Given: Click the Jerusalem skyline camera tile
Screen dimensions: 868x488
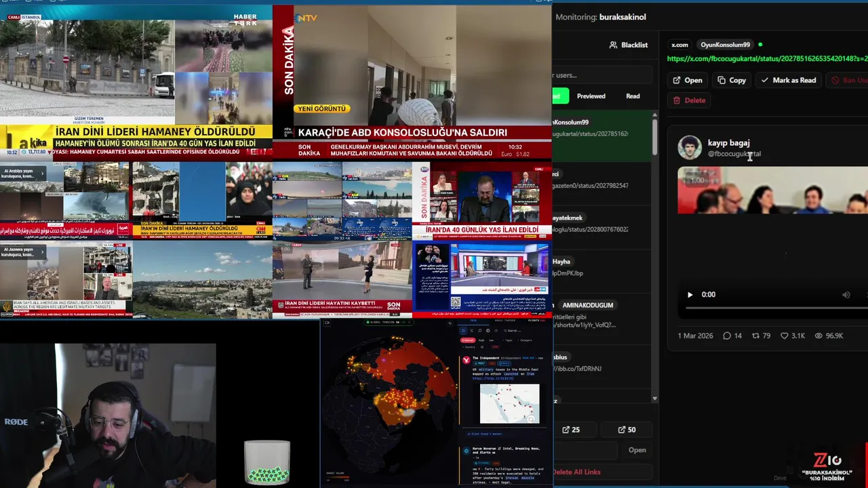Looking at the screenshot, I should [203, 281].
